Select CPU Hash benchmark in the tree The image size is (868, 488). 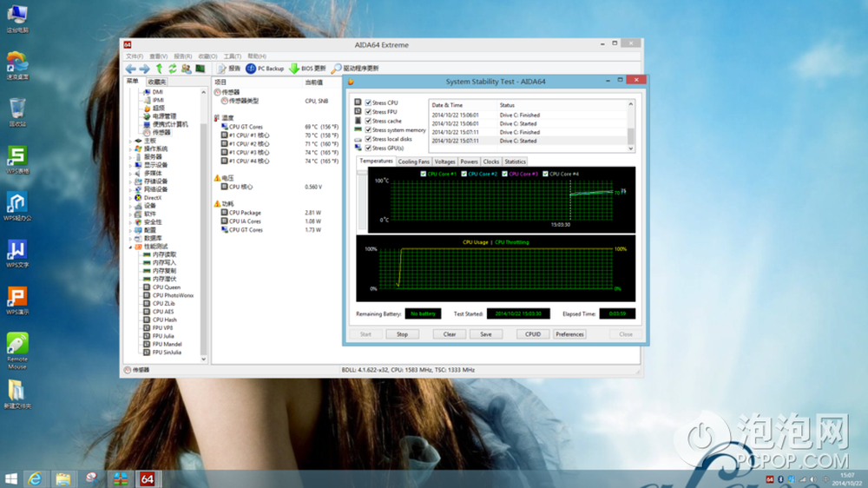[161, 320]
